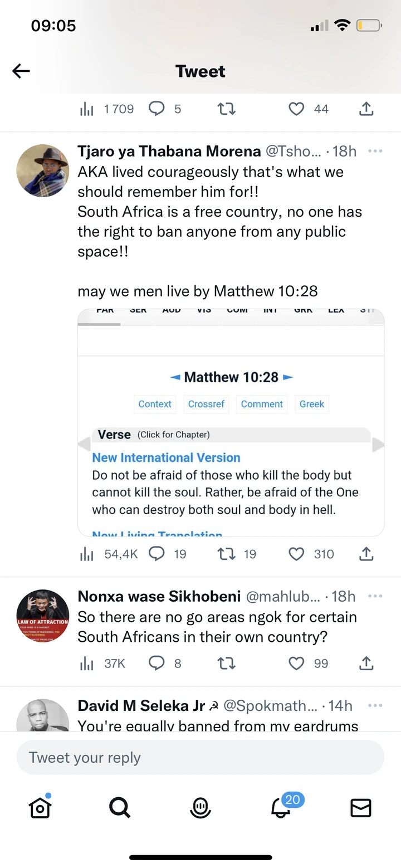This screenshot has height=868, width=401.
Task: Share Nonxa wase Sikhobeni's tweet
Action: (x=366, y=663)
